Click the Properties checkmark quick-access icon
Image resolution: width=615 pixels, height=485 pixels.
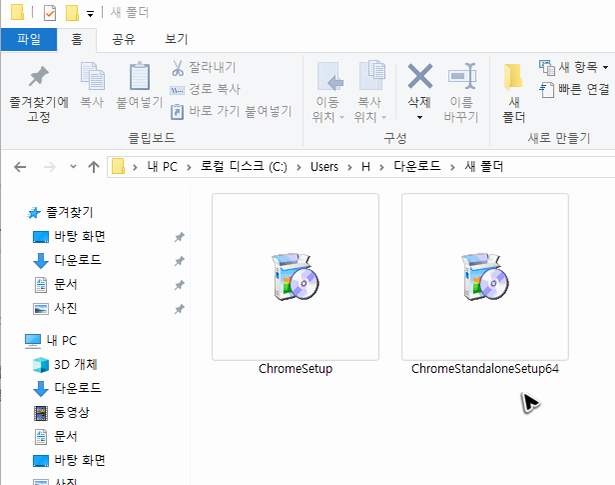click(50, 13)
